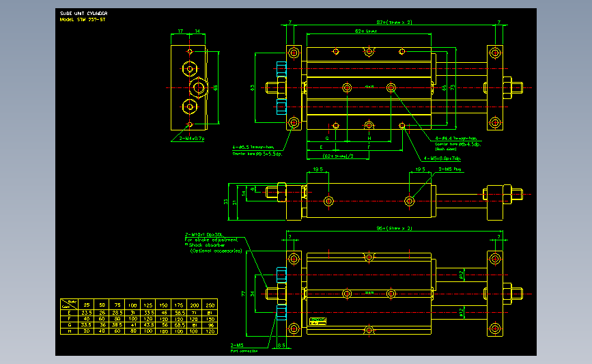Click the '2-M5' port connection label
Image resolution: width=592 pixels, height=364 pixels.
(x=237, y=345)
